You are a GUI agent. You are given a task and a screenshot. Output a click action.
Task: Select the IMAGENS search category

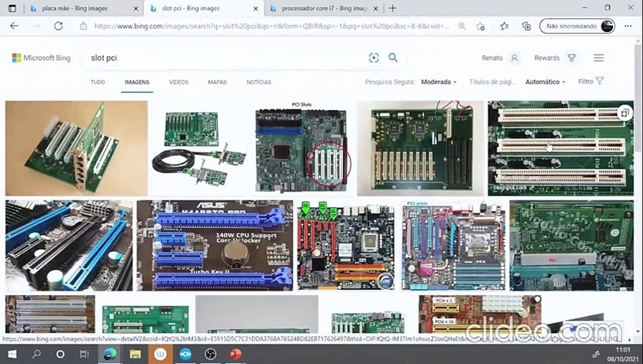click(x=137, y=82)
